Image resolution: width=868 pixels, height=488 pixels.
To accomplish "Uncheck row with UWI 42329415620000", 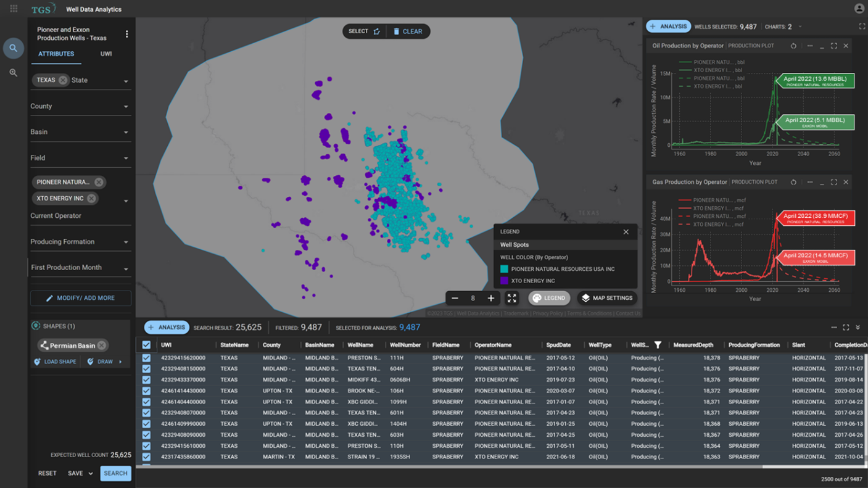I will pyautogui.click(x=146, y=358).
